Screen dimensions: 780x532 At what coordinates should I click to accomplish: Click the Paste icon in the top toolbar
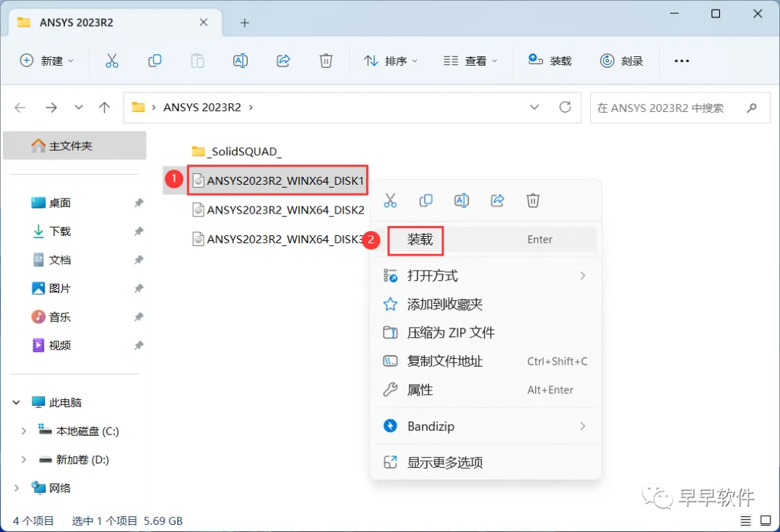click(x=197, y=61)
